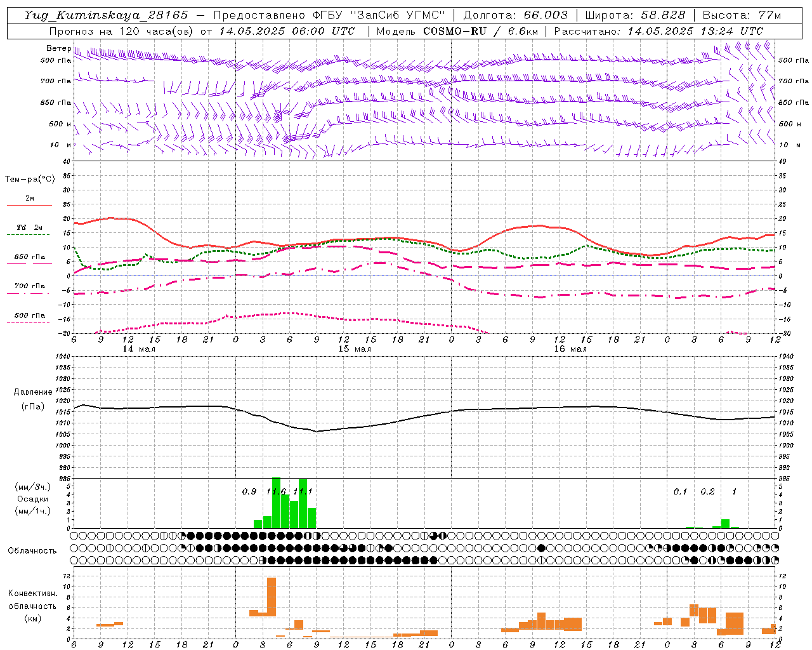Screen dimensions: 812x650
Task: Click the 0.2 precipitation total value
Action: click(707, 492)
